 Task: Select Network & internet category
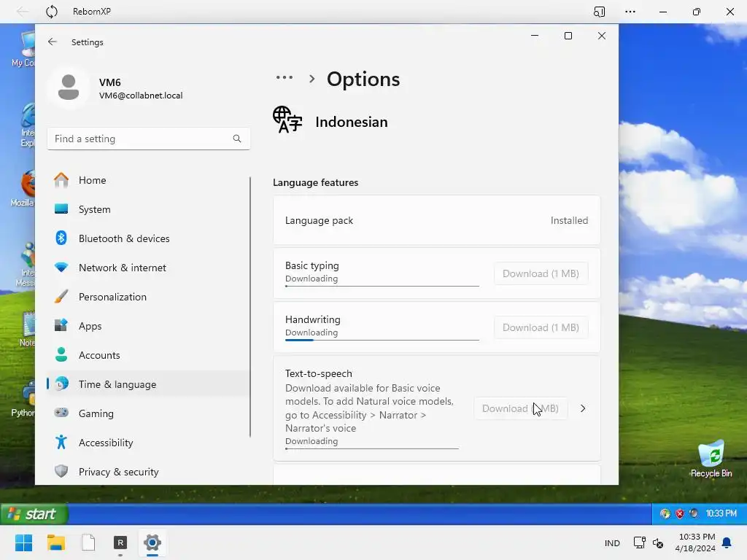click(147, 268)
